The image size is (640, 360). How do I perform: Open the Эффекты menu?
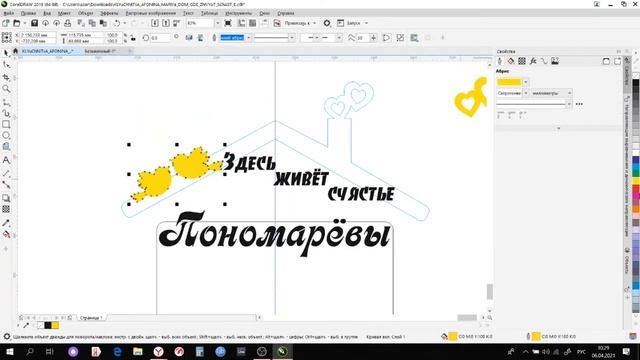tap(109, 13)
